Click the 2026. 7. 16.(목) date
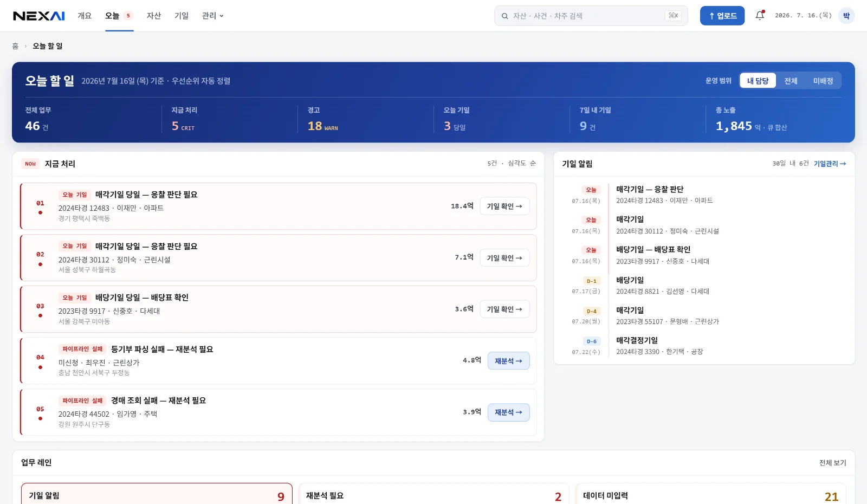Screen dimensions: 867x504 [803, 16]
